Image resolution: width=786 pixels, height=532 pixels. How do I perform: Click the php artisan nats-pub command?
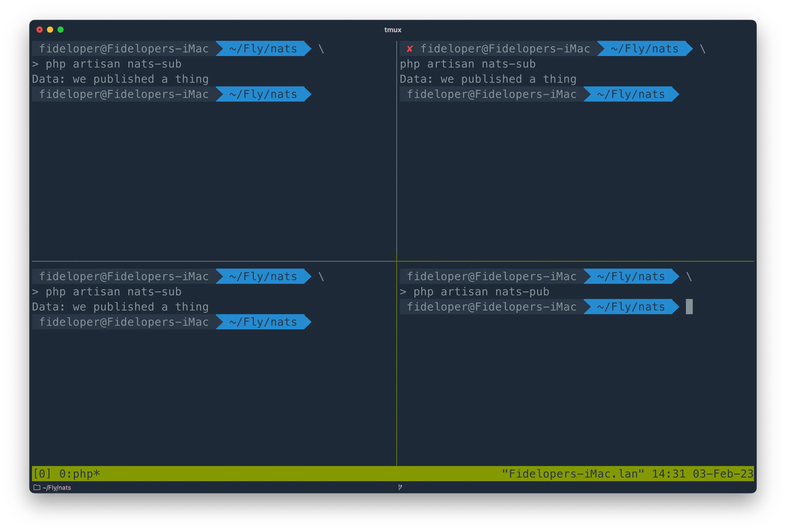[x=481, y=292]
